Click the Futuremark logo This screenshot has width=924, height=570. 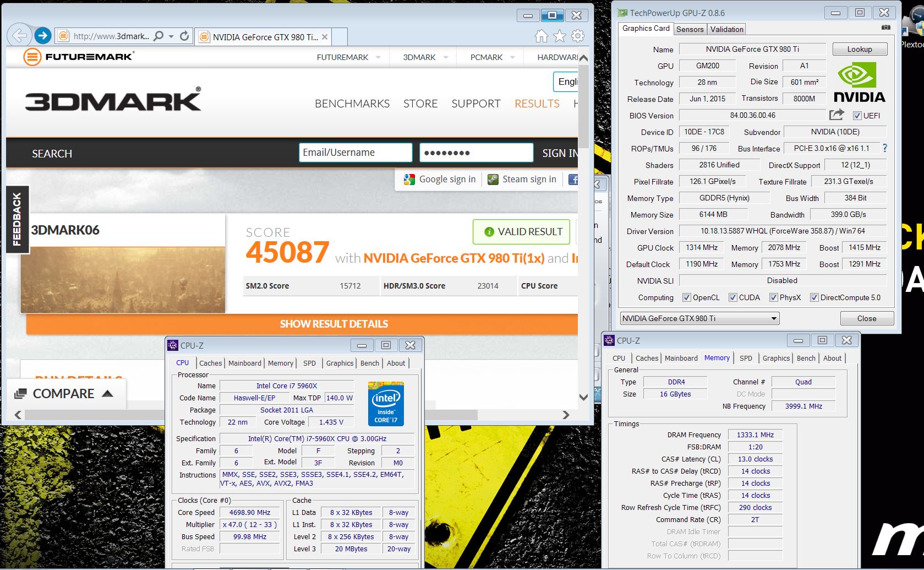[78, 57]
